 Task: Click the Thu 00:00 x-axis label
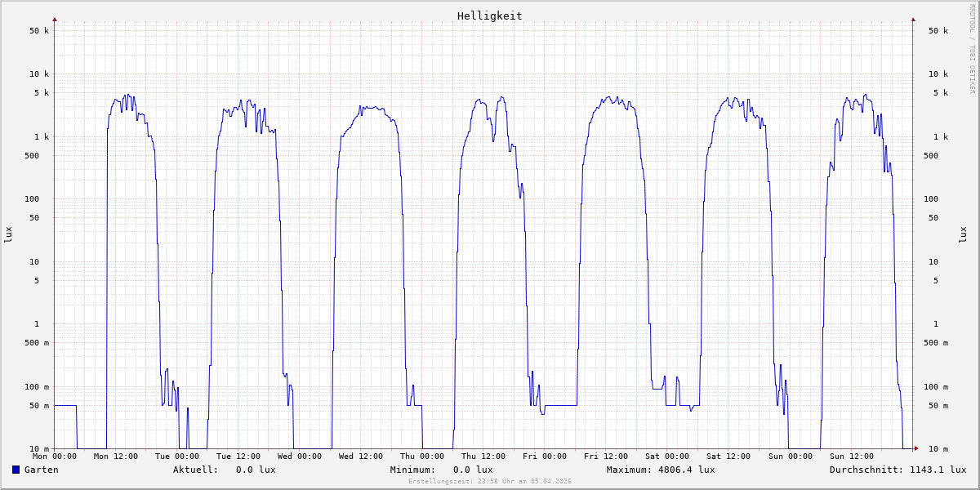[422, 457]
